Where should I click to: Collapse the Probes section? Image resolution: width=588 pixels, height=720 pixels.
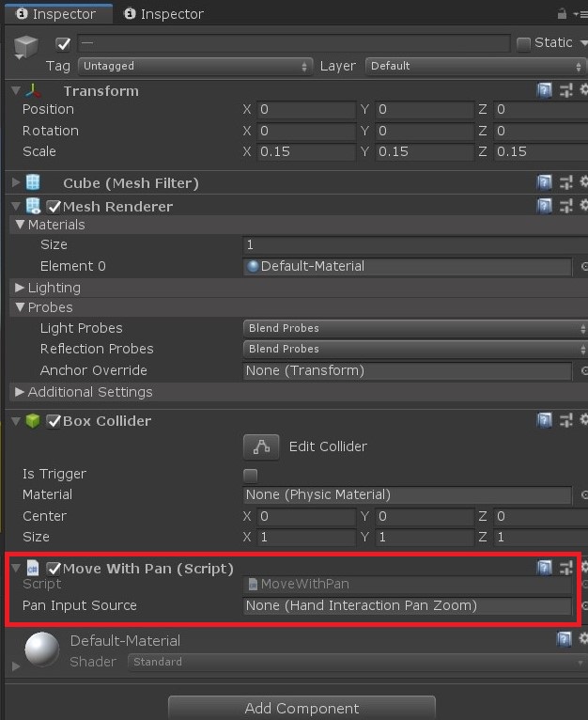20,307
